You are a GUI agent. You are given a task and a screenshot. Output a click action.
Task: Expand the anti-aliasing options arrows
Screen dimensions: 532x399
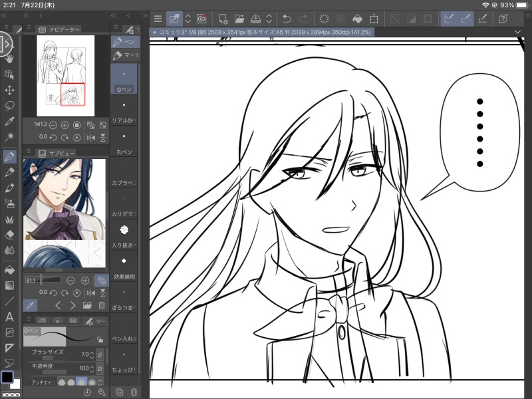(100, 382)
